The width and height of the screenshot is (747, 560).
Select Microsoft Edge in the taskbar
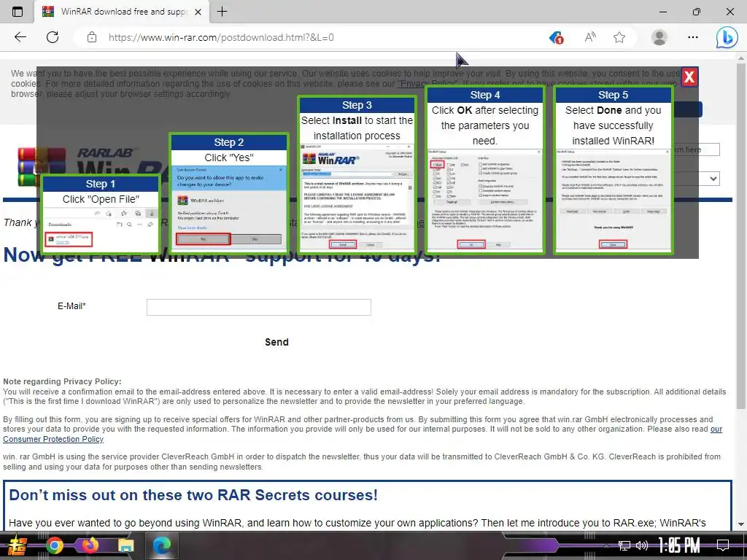click(161, 545)
